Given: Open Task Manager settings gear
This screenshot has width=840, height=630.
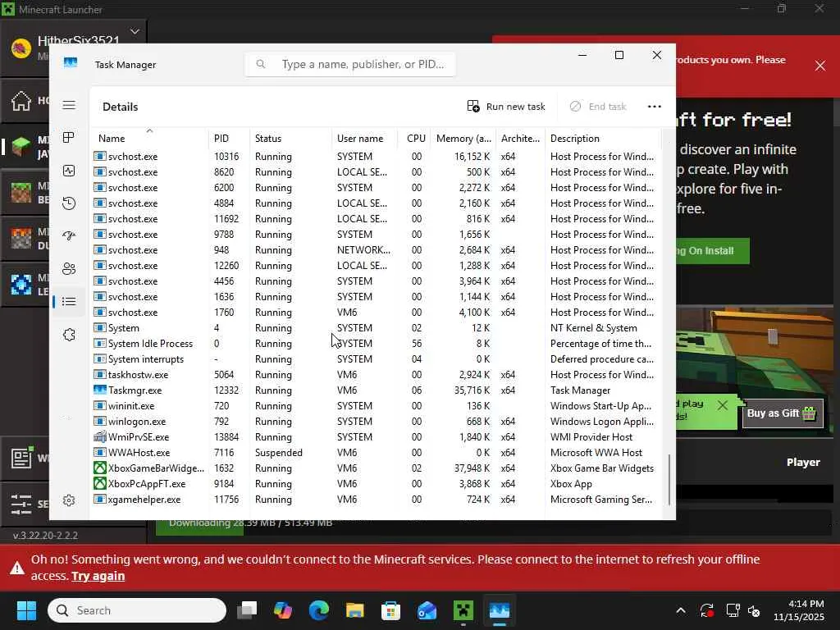Looking at the screenshot, I should click(69, 500).
